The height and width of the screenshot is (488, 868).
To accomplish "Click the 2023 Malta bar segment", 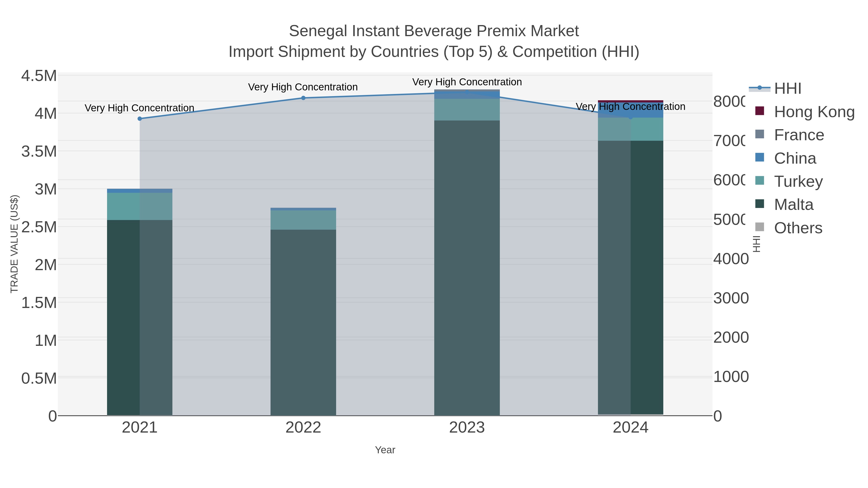I will tap(467, 268).
